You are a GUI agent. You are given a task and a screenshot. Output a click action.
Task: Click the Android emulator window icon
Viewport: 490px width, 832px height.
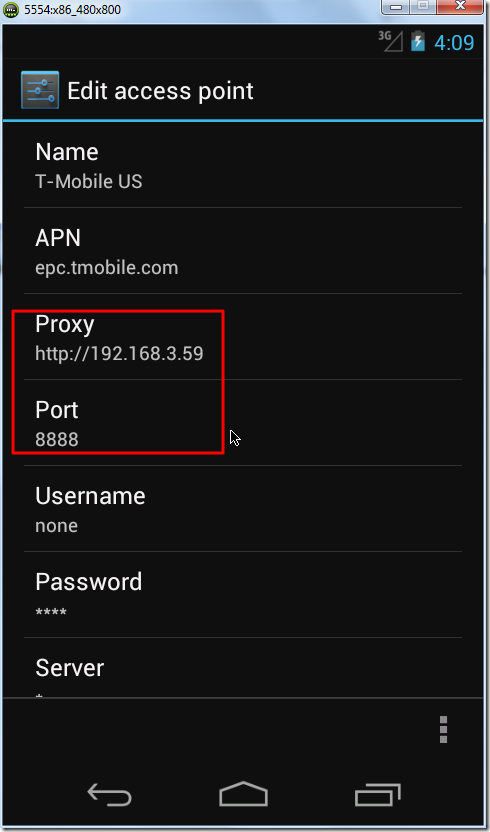coord(11,10)
